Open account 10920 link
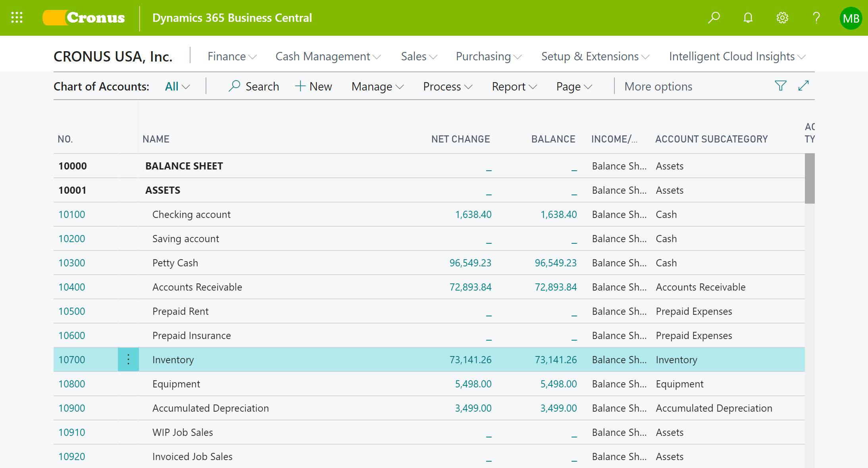The height and width of the screenshot is (468, 868). (72, 456)
